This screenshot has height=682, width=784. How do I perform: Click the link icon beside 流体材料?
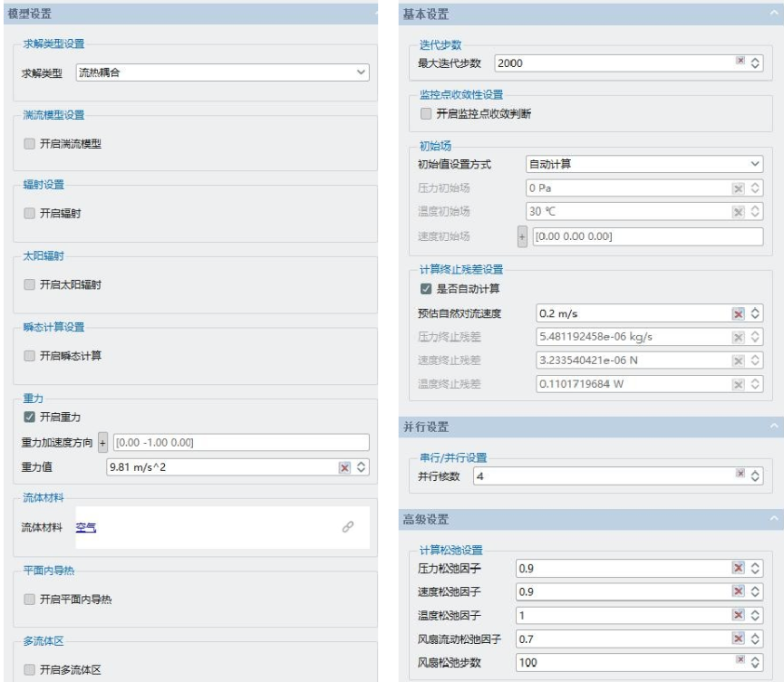(x=347, y=527)
